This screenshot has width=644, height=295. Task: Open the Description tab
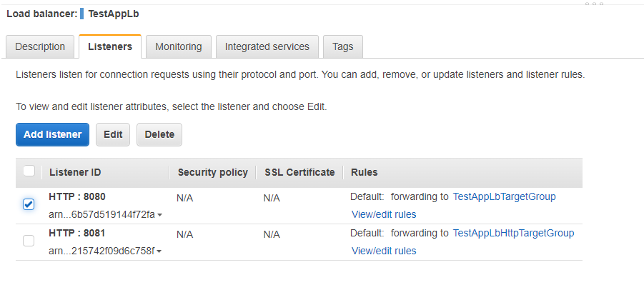pos(40,46)
